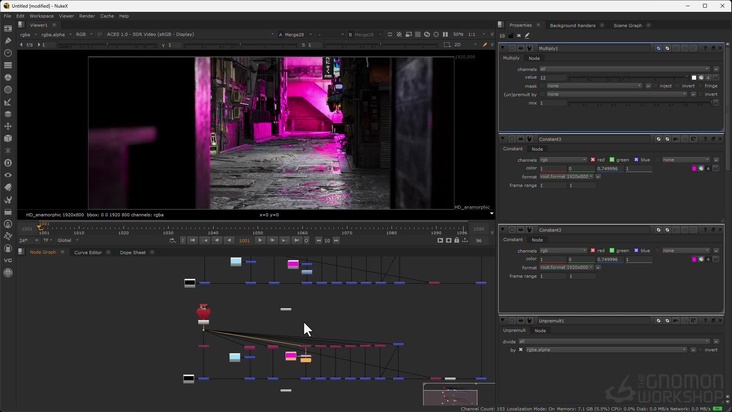Click the white color swatch in Multiply1 value row
This screenshot has height=412, width=732.
[694, 77]
